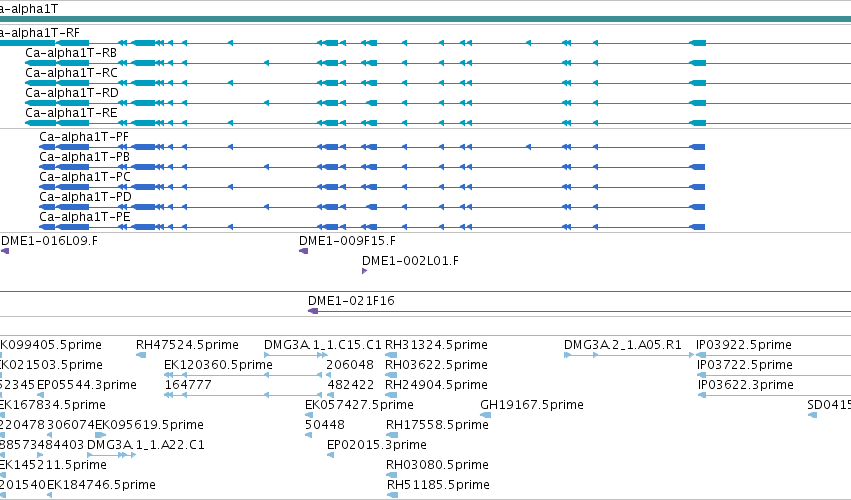851x500 pixels.
Task: Select the DMG3A.2_1.A05.R1 label
Action: pyautogui.click(x=623, y=345)
